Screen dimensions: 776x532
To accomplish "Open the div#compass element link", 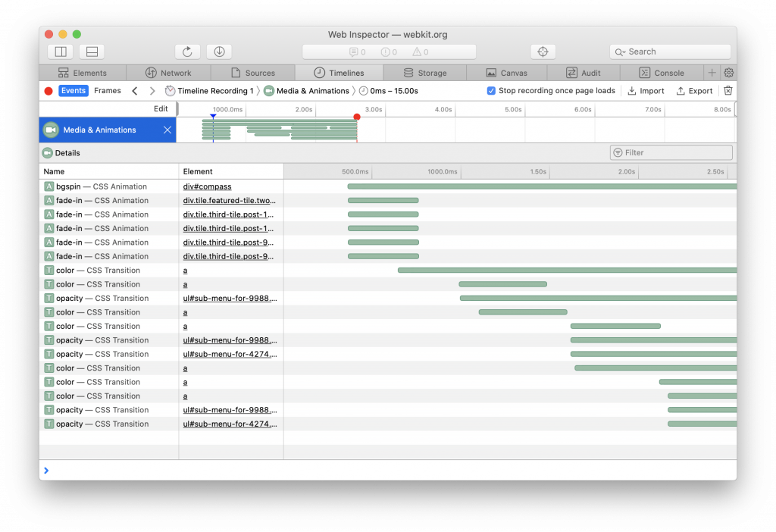I will 206,186.
